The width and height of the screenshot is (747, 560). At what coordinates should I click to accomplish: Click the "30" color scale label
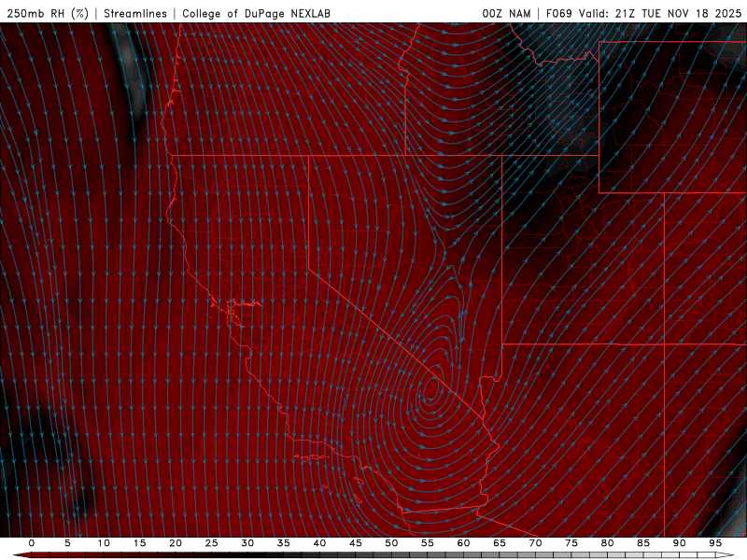[x=247, y=543]
